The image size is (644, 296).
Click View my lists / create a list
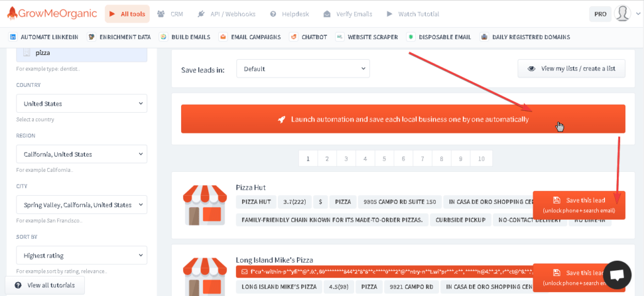coord(572,69)
